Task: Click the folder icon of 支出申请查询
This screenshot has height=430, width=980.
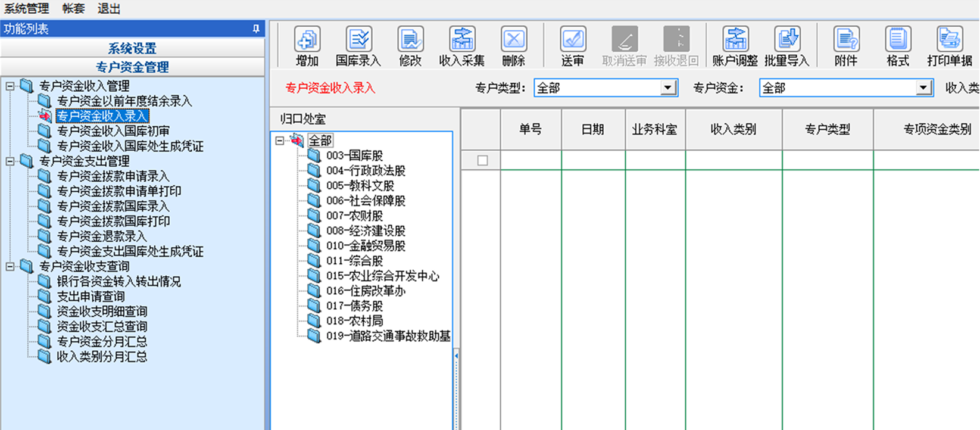Action: (x=45, y=296)
